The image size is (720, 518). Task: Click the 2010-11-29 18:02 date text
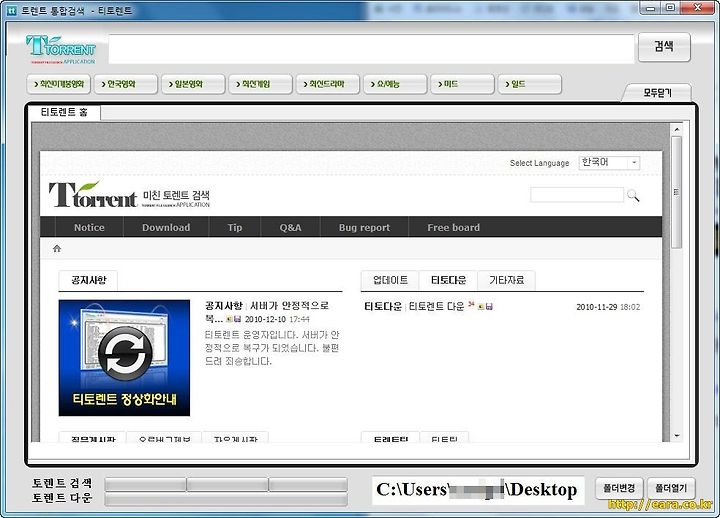tap(608, 307)
